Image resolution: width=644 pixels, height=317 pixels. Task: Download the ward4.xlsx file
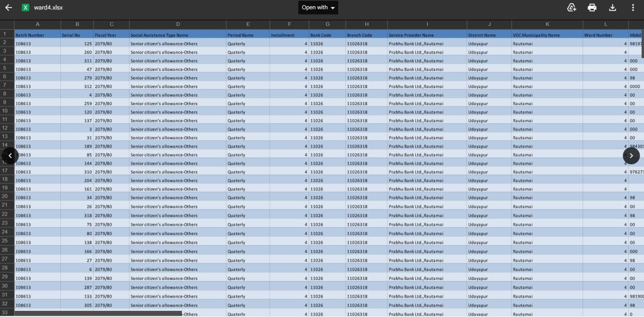(x=612, y=8)
